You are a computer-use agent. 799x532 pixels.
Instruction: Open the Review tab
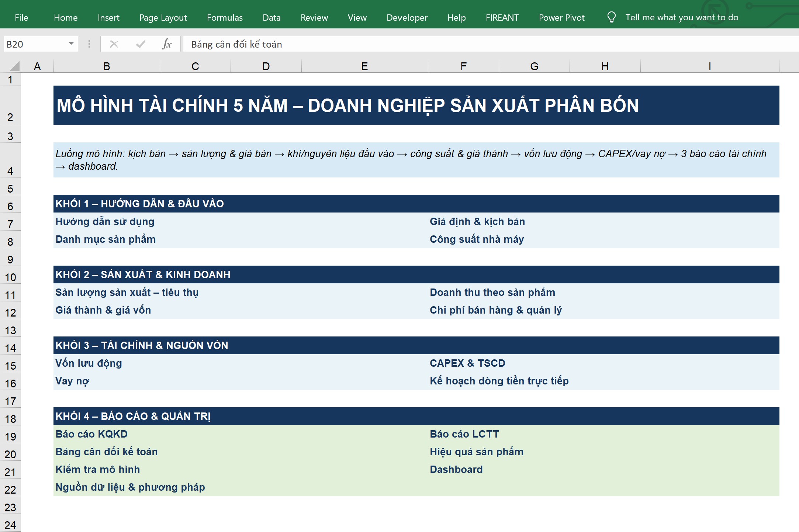(x=314, y=17)
